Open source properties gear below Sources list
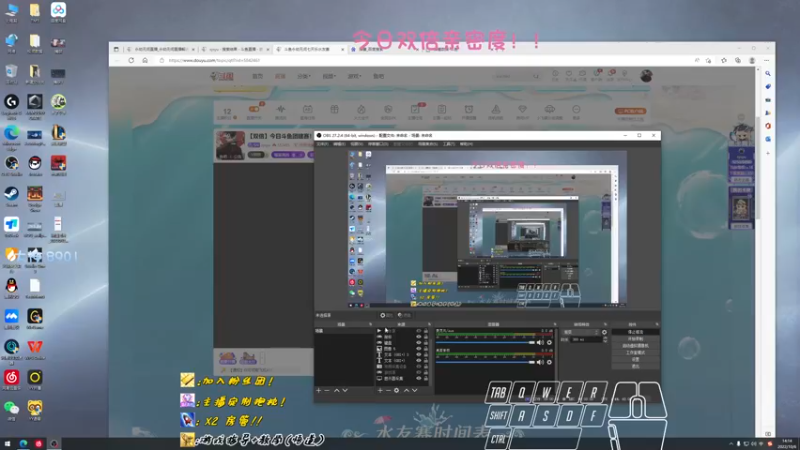The width and height of the screenshot is (800, 450). (x=396, y=390)
